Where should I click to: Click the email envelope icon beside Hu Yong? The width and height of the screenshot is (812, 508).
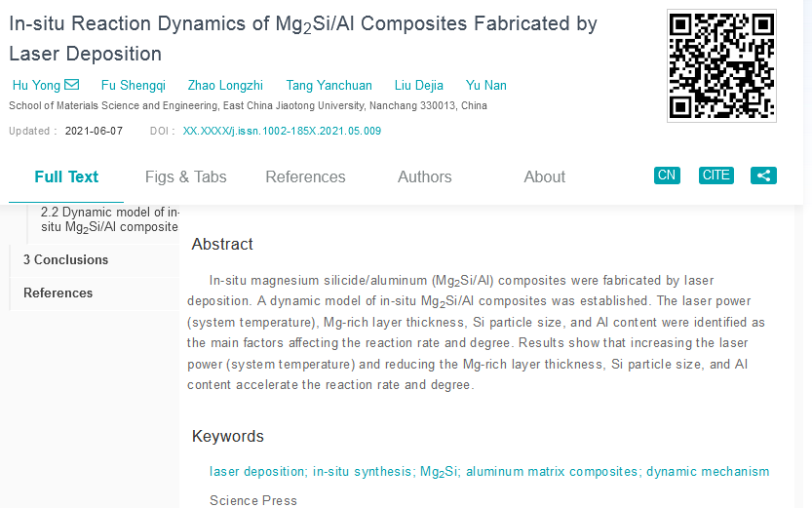[x=71, y=85]
